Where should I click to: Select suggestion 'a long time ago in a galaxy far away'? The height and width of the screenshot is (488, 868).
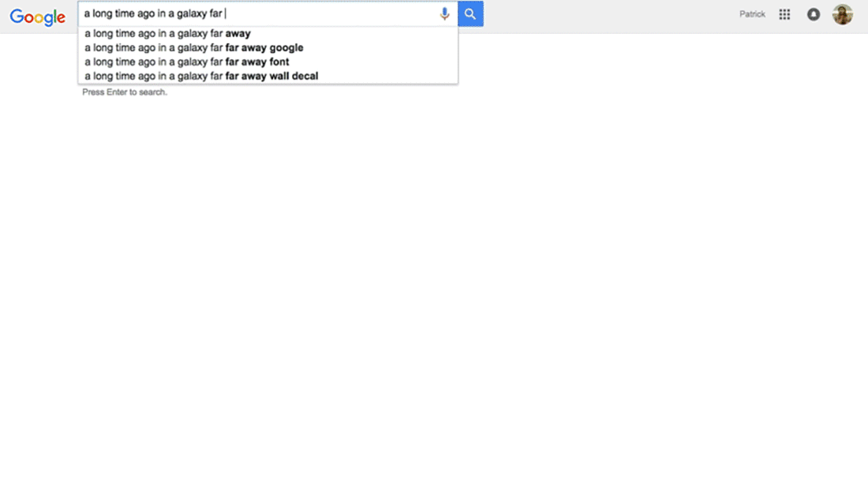[x=268, y=33]
